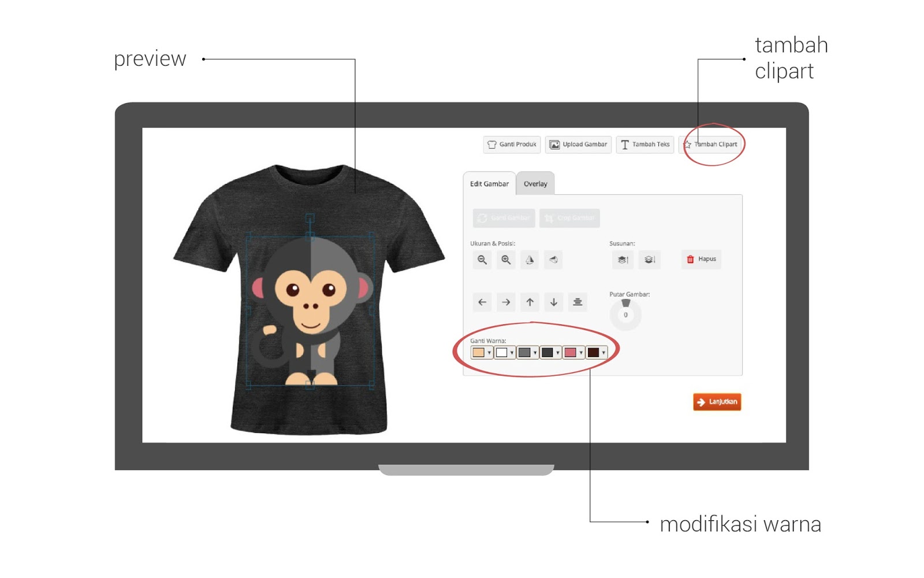Open Tambah Clipart from toolbar

[711, 144]
